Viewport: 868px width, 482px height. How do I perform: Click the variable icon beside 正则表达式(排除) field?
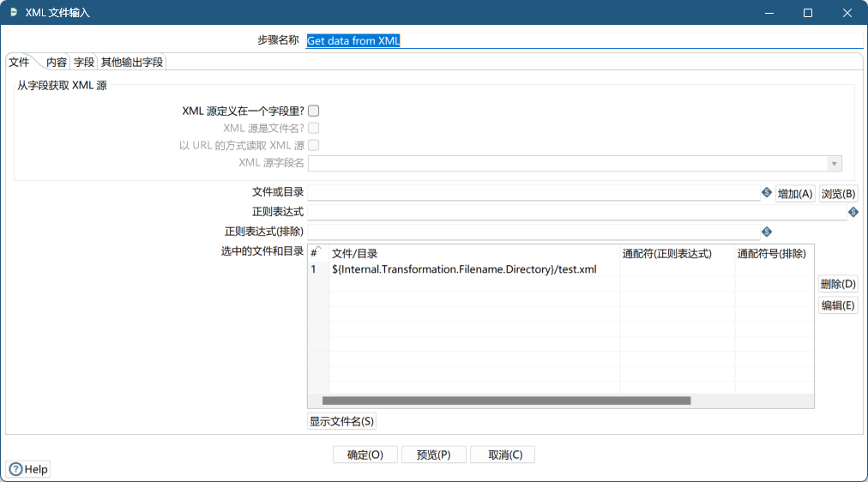767,232
